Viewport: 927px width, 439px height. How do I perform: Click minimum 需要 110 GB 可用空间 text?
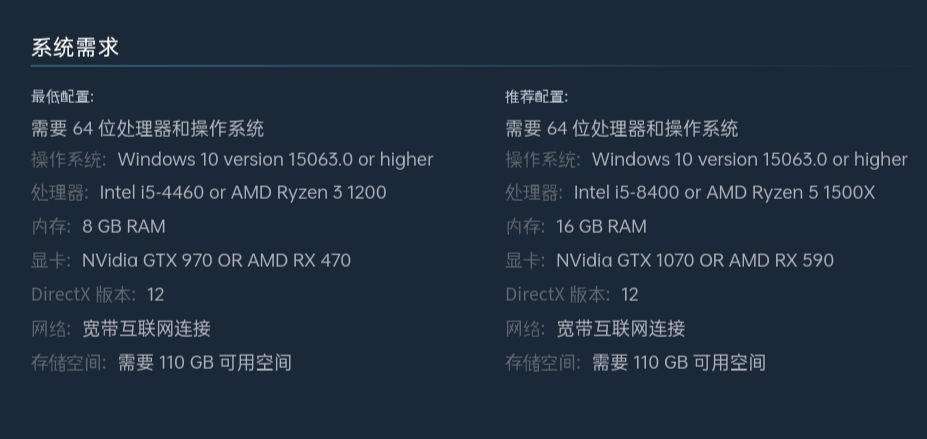point(205,362)
